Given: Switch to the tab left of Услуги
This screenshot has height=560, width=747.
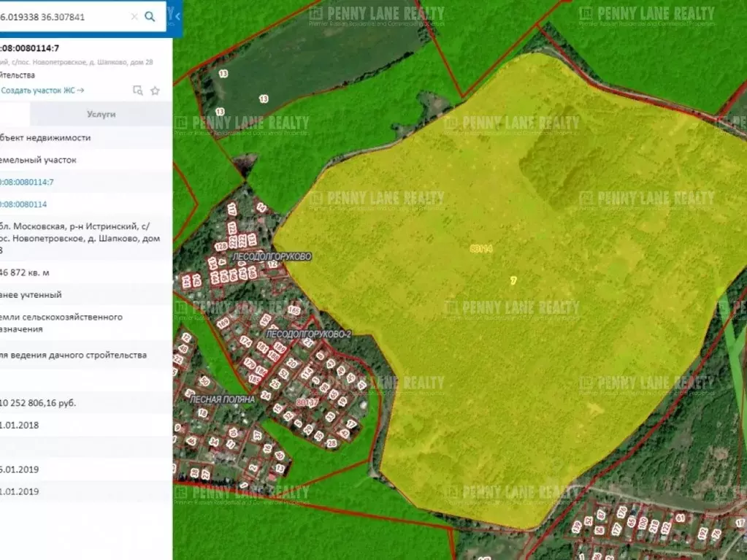Looking at the screenshot, I should point(15,114).
